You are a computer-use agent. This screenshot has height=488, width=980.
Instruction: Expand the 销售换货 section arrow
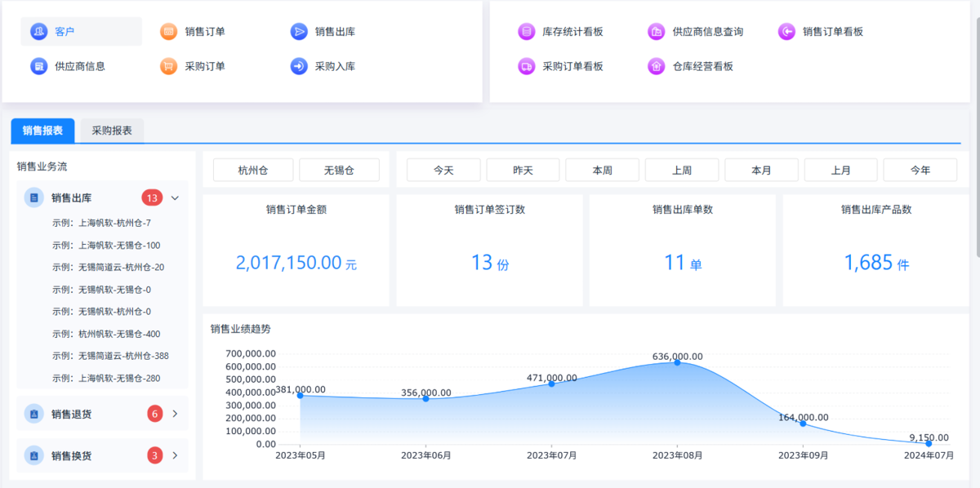point(174,455)
